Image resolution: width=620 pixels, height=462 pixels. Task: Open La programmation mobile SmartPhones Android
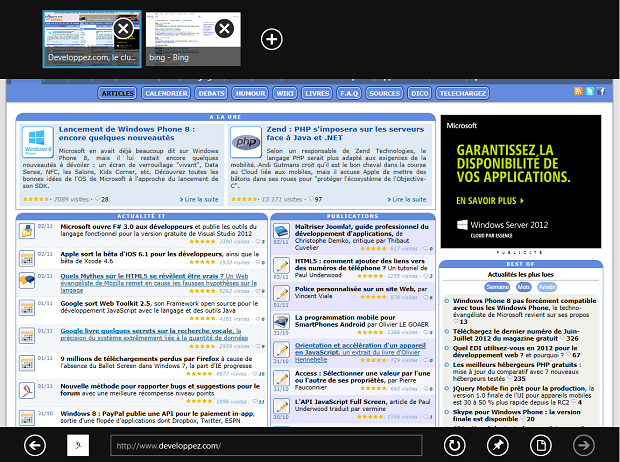point(361,321)
